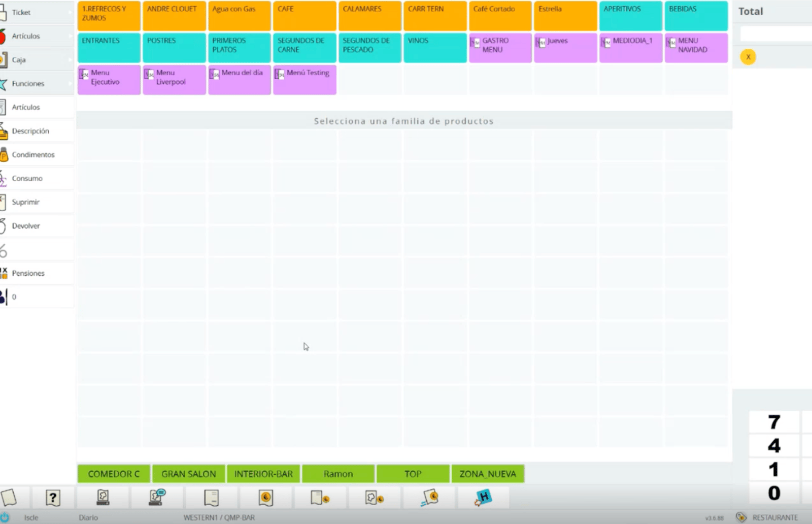Click the Total input field
This screenshot has width=812, height=524.
coord(776,34)
